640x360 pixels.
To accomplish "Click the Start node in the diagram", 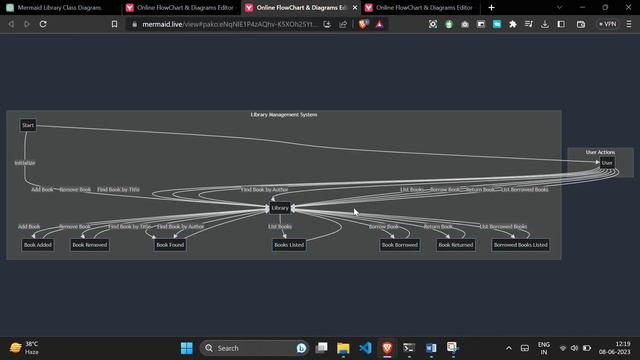I will tap(28, 125).
